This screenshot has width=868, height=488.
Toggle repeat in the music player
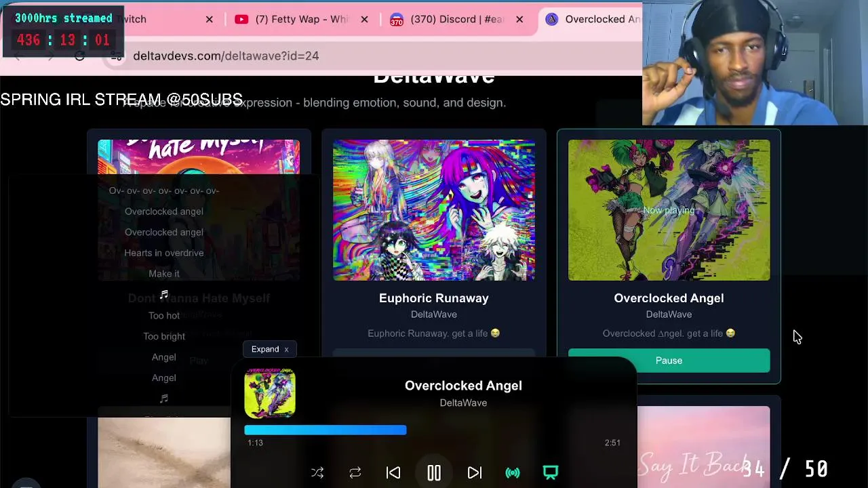[x=355, y=472]
